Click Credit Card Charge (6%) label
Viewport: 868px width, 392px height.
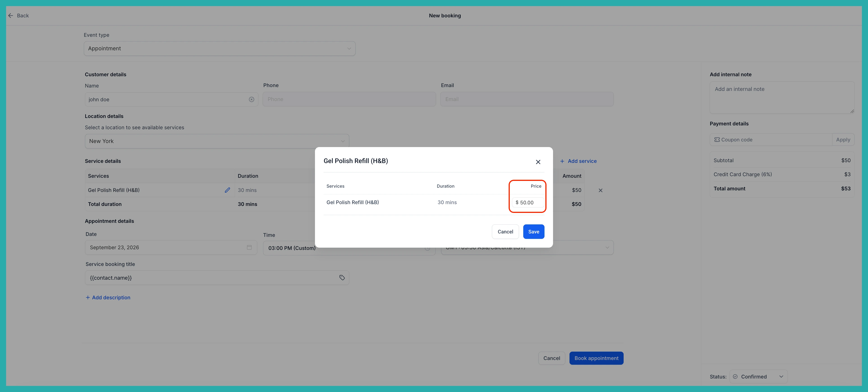pyautogui.click(x=742, y=175)
